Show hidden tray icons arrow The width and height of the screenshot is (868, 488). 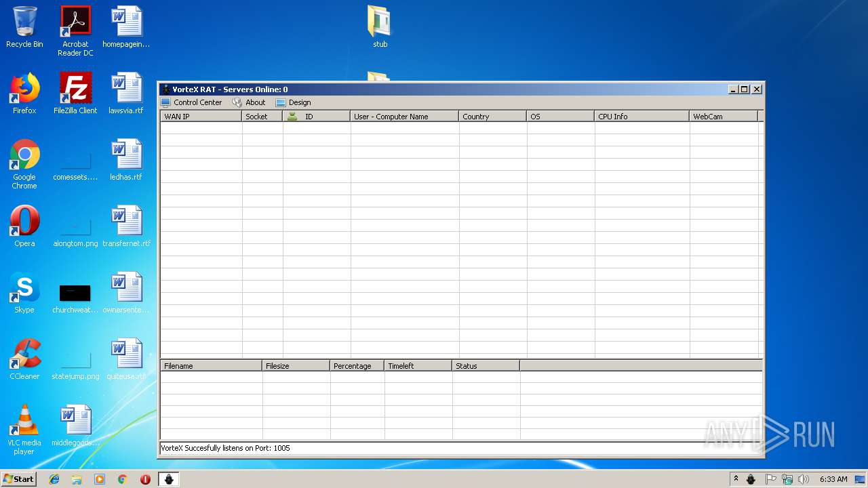(x=736, y=479)
